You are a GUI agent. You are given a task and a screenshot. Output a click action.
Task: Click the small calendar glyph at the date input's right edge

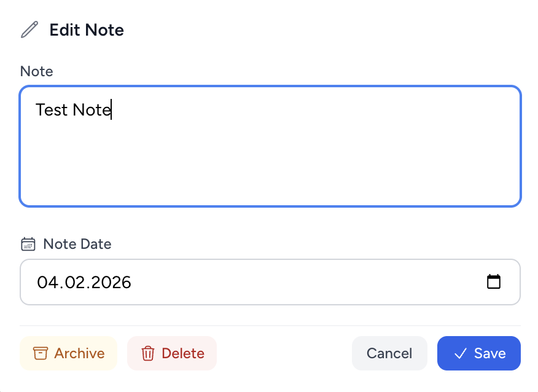tap(495, 281)
